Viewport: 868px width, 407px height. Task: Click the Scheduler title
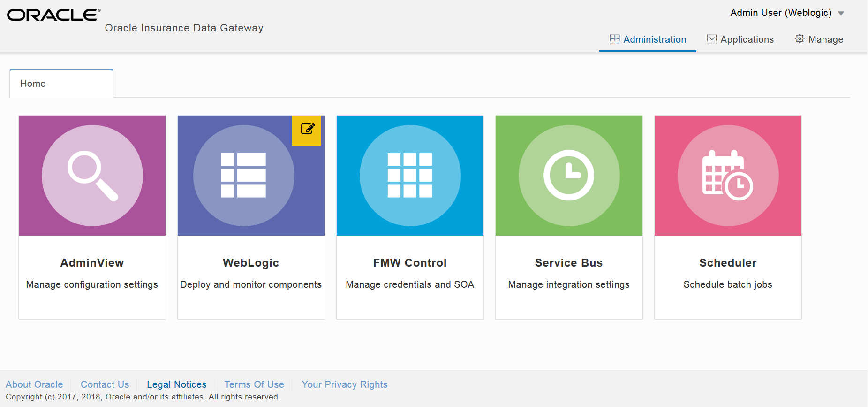[x=728, y=263]
